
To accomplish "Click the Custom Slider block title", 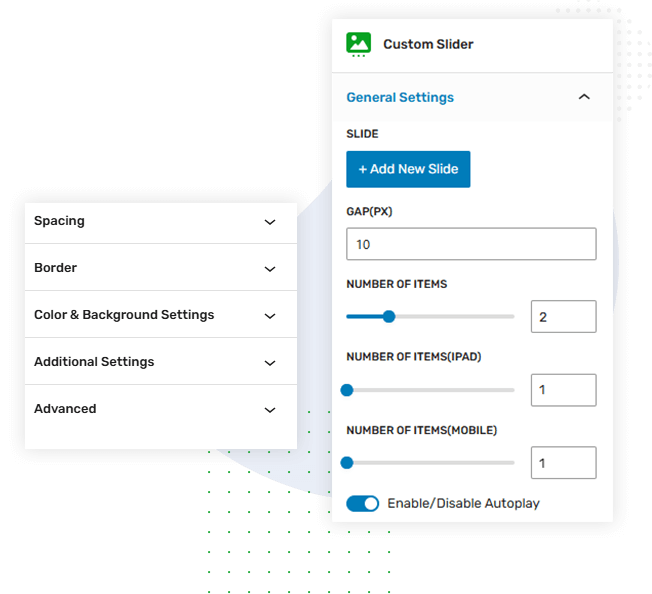I will [428, 44].
